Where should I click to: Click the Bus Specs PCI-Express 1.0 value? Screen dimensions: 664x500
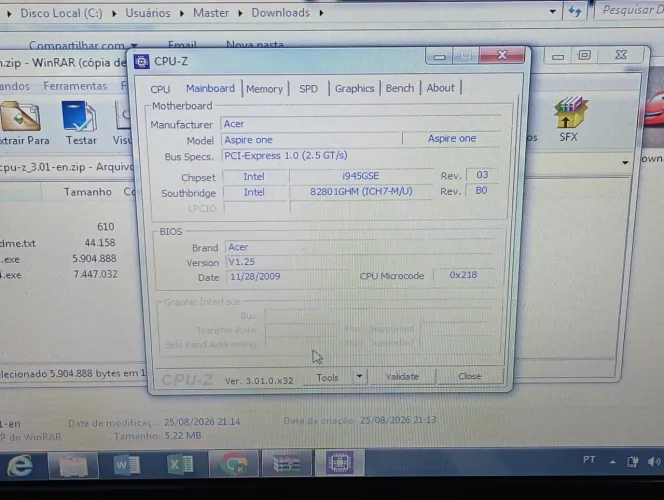click(361, 155)
